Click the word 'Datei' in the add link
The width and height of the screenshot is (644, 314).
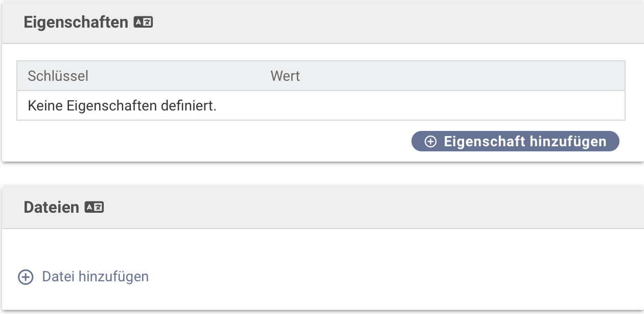(57, 277)
